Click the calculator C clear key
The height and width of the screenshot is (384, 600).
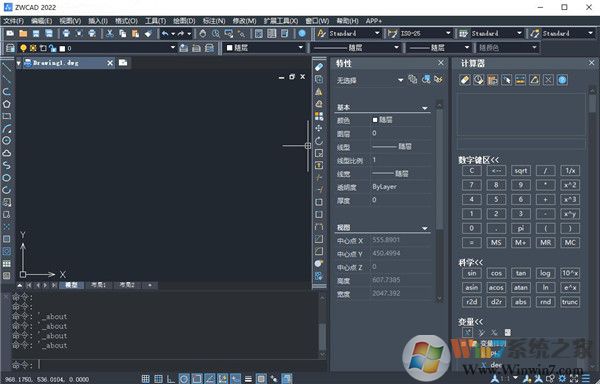click(471, 171)
